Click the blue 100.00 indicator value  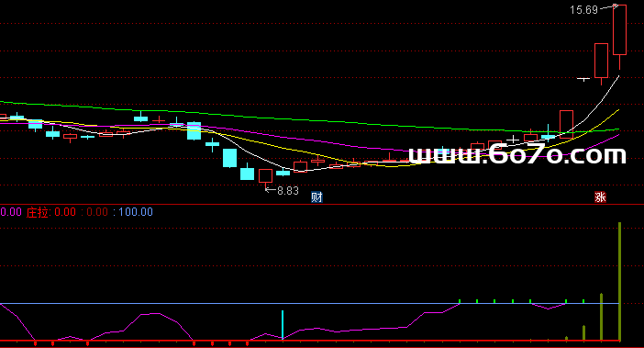(x=136, y=212)
